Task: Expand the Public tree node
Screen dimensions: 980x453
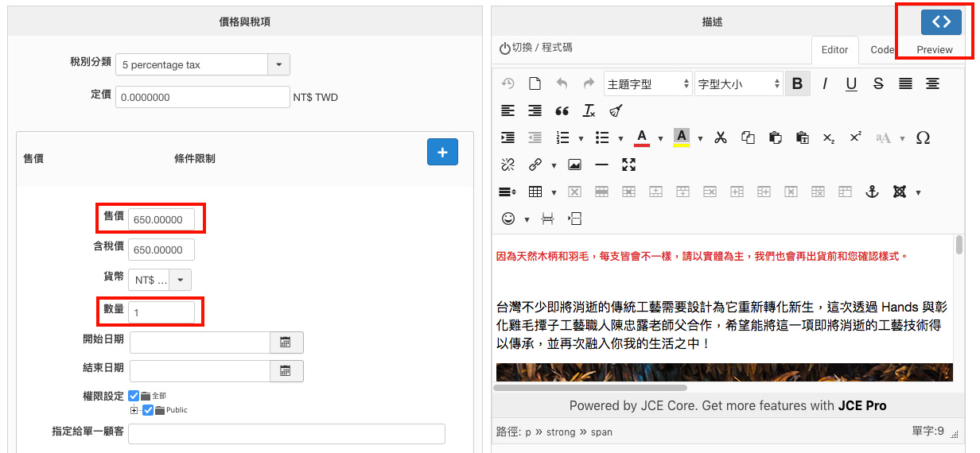Action: point(134,410)
